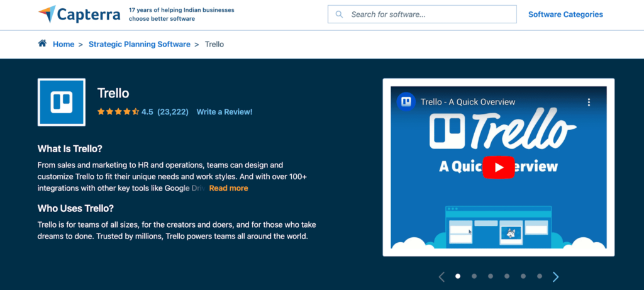Image resolution: width=644 pixels, height=290 pixels.
Task: Click the 17 years of helping tagline
Action: [x=182, y=14]
